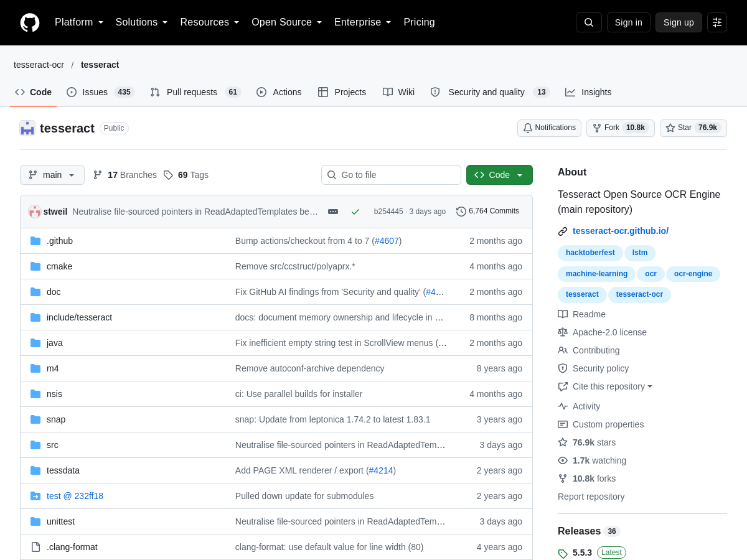Click the GitHub logo icon

pos(30,22)
